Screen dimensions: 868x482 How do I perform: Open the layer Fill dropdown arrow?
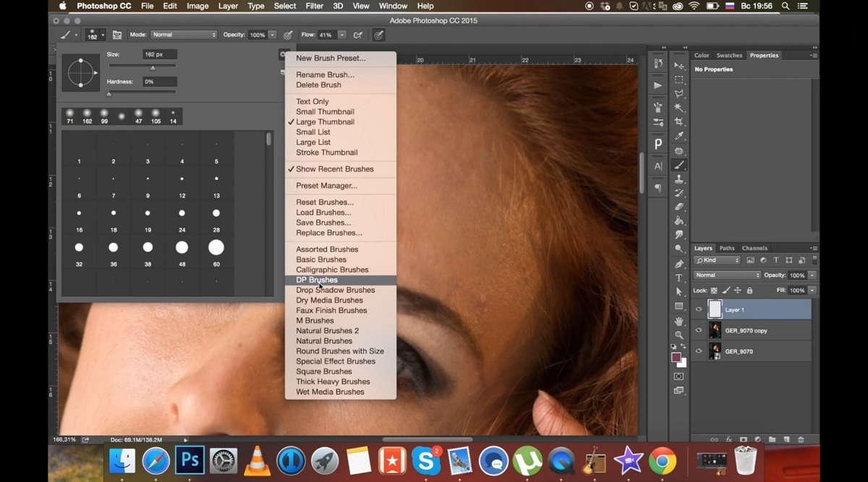[812, 291]
